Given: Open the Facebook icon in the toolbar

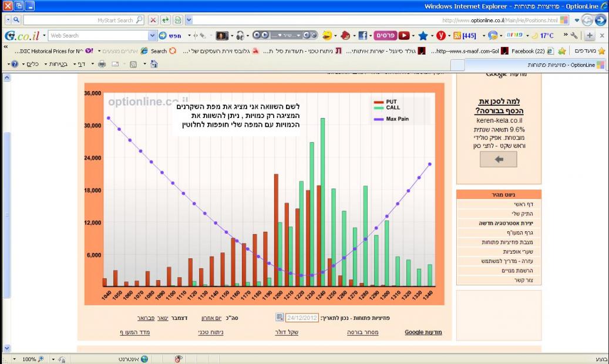Looking at the screenshot, I should 363,36.
